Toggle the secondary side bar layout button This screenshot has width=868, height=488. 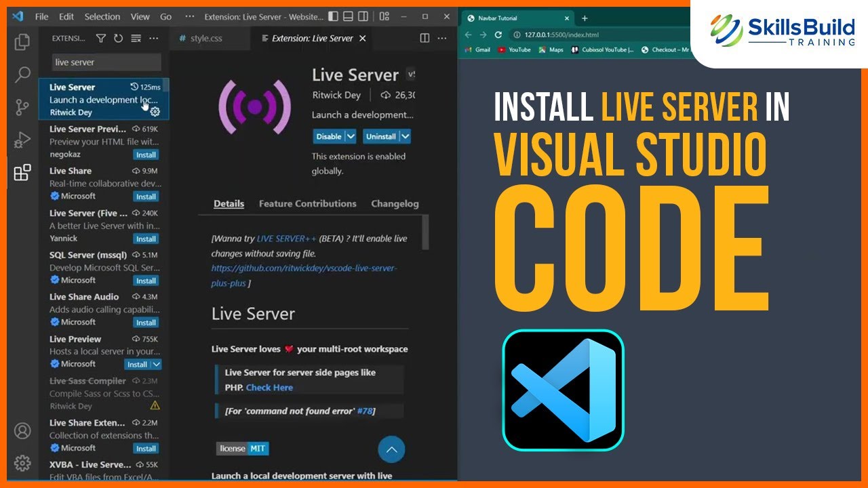coord(363,16)
